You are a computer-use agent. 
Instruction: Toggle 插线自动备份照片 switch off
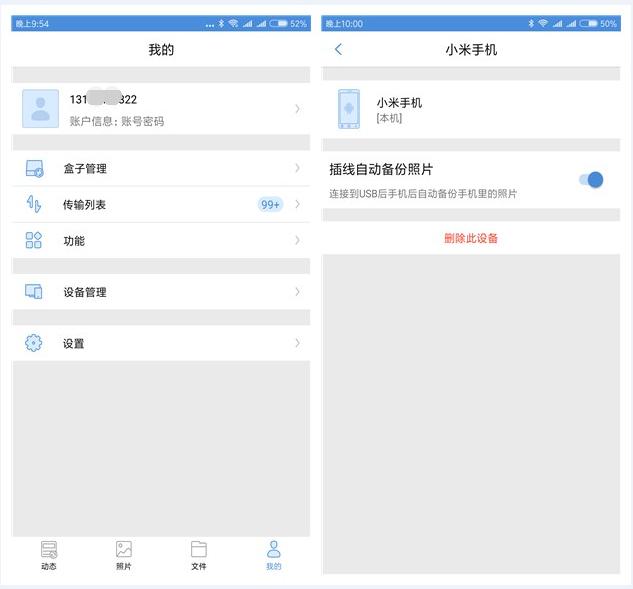click(591, 180)
